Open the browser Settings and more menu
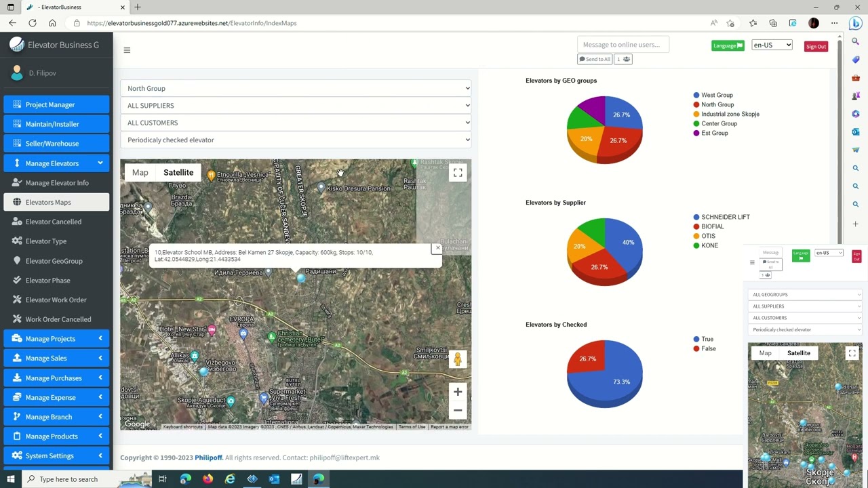This screenshot has width=868, height=488. click(834, 23)
